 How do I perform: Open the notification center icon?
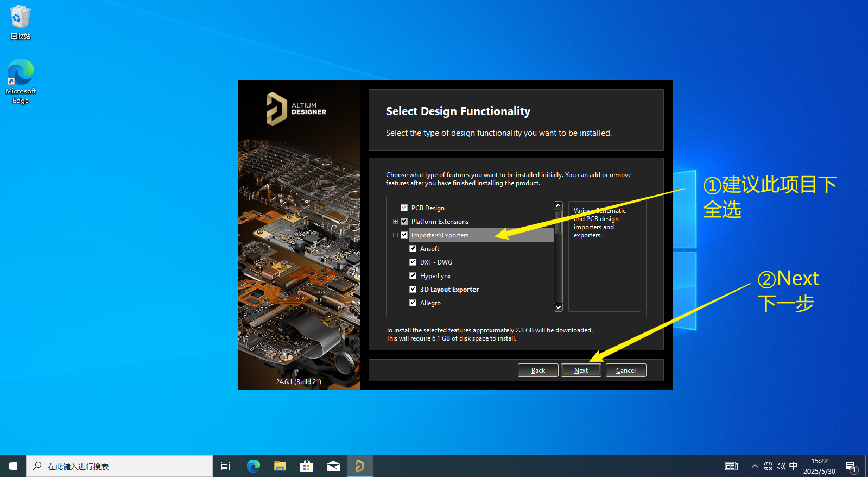851,466
